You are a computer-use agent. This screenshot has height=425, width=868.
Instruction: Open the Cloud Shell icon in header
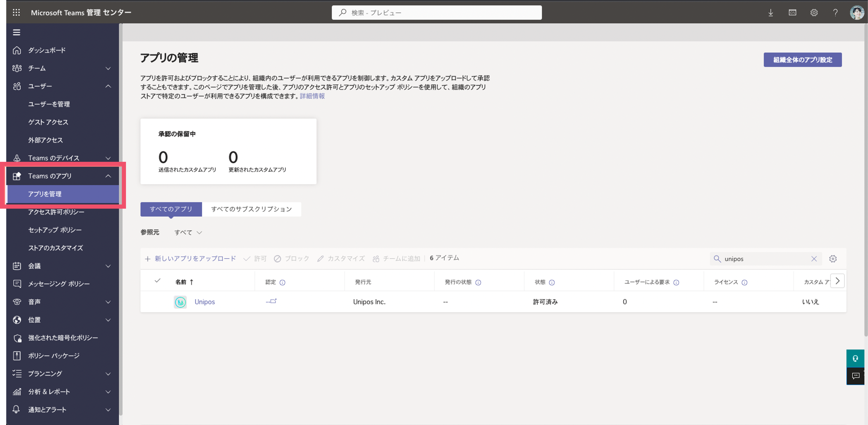click(792, 12)
